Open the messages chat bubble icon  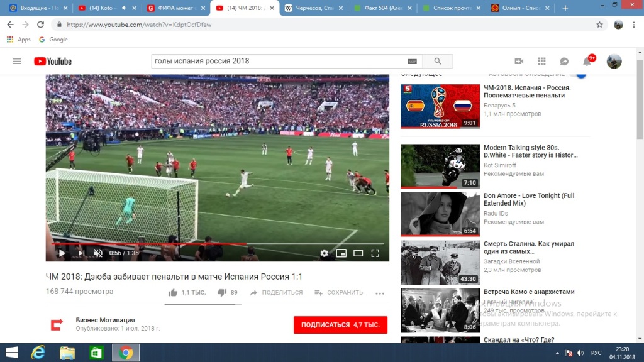[x=564, y=62]
